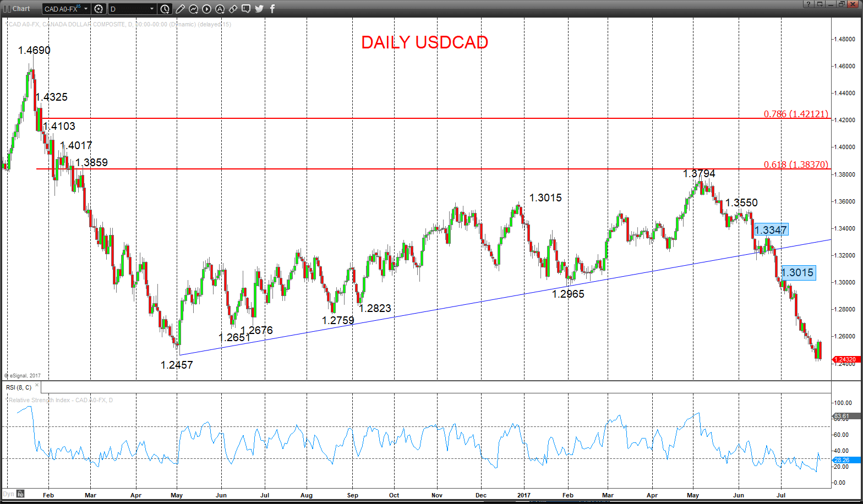Image resolution: width=863 pixels, height=504 pixels.
Task: Open the chart settings gear icon
Action: click(99, 9)
